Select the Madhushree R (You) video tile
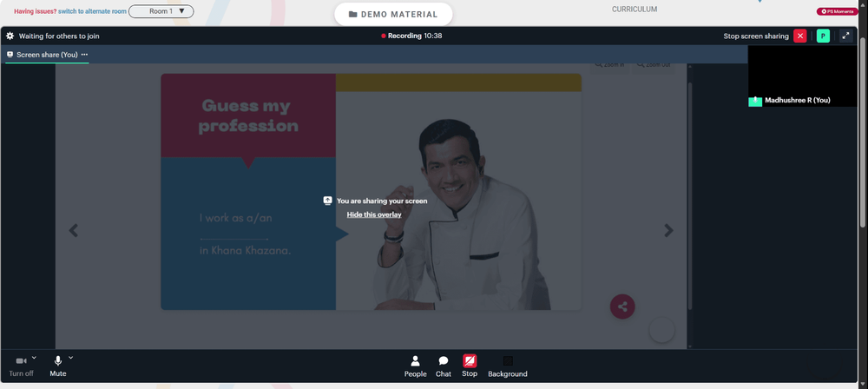 802,76
